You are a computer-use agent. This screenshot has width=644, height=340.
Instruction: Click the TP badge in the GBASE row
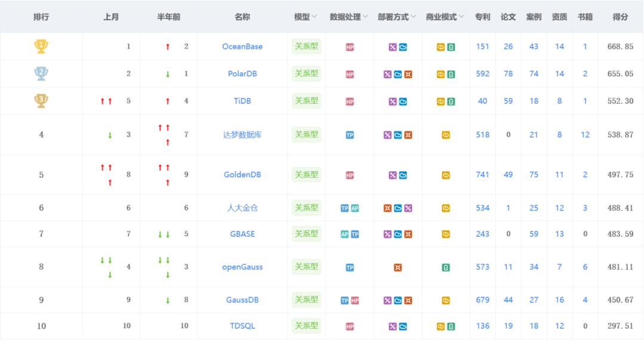pos(355,234)
